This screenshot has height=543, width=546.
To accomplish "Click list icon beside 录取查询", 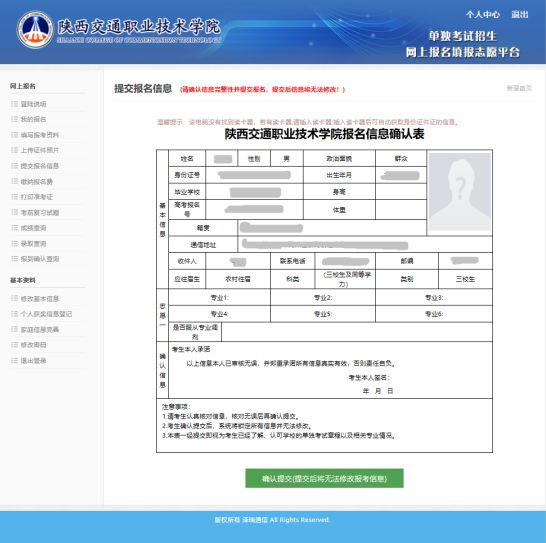I will 15,243.
